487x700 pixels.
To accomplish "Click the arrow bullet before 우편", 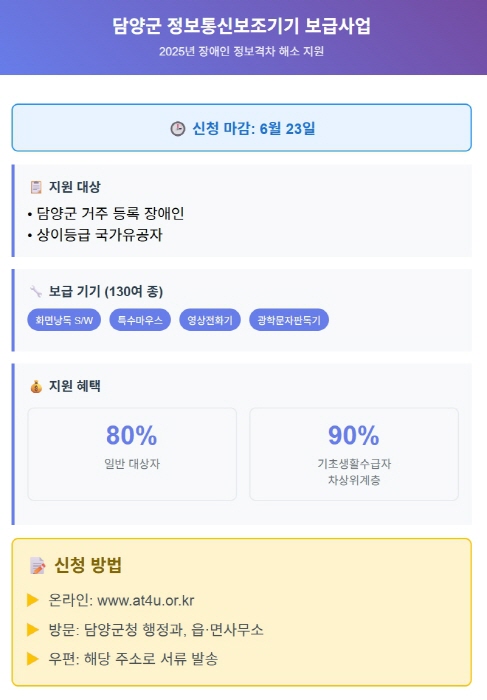I will pyautogui.click(x=33, y=658).
